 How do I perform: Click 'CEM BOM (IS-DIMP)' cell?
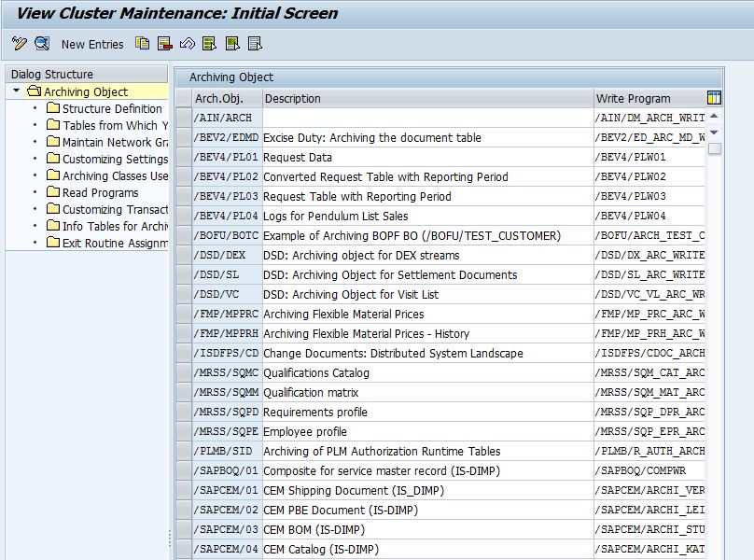click(428, 530)
